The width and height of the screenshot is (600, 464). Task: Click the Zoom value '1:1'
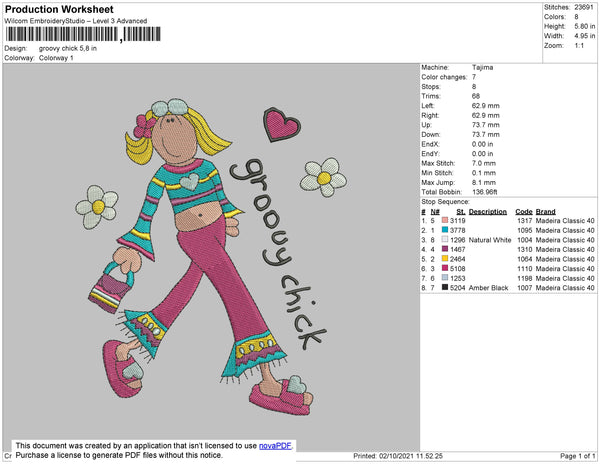coord(579,46)
